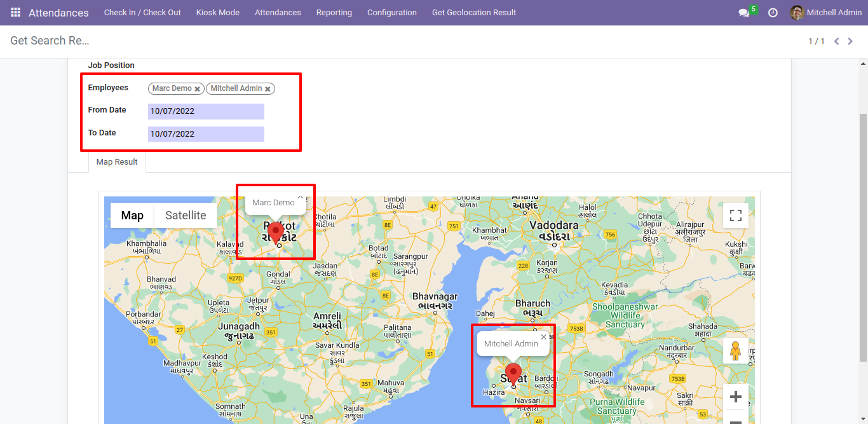Click the Rajkot map pin marker
Image resolution: width=868 pixels, height=424 pixels.
[x=276, y=233]
